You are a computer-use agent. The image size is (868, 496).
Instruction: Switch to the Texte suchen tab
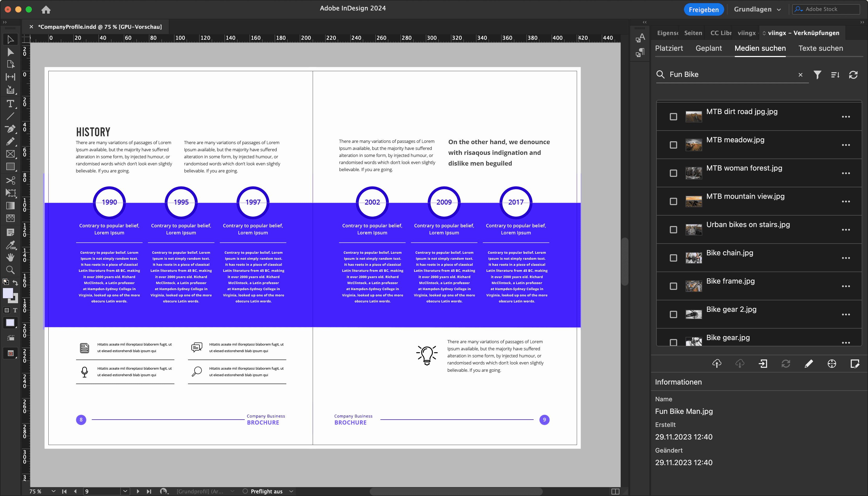click(x=821, y=48)
